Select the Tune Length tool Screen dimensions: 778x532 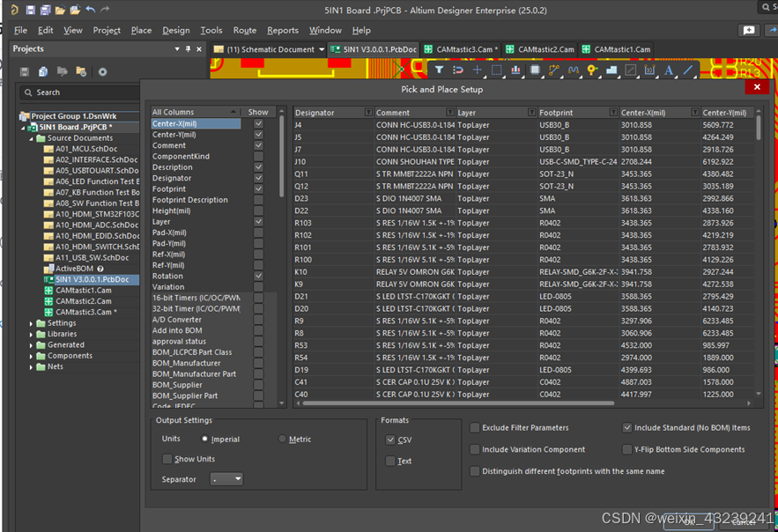pos(573,70)
